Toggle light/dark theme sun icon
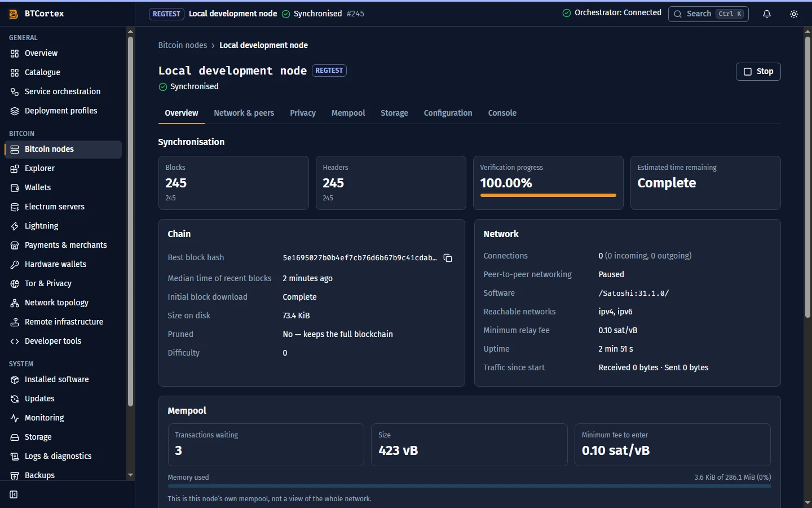This screenshot has height=508, width=812. (x=794, y=14)
